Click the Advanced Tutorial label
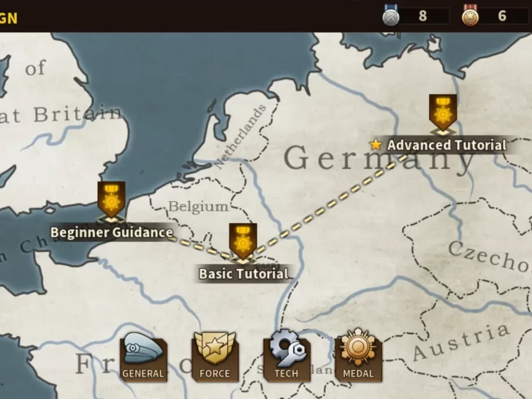Viewport: 532px width, 399px height. [446, 145]
